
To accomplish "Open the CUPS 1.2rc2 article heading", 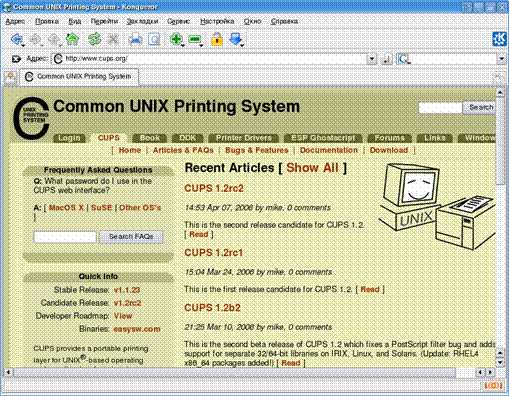I will (x=214, y=188).
